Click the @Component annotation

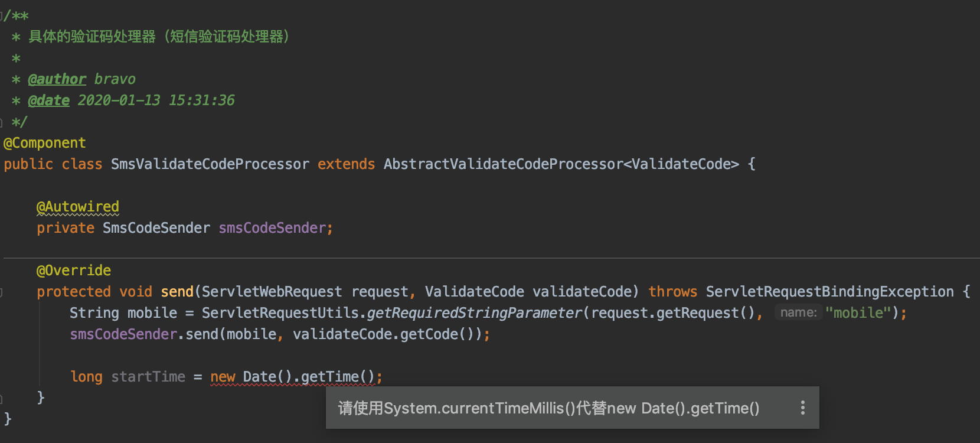tap(45, 143)
